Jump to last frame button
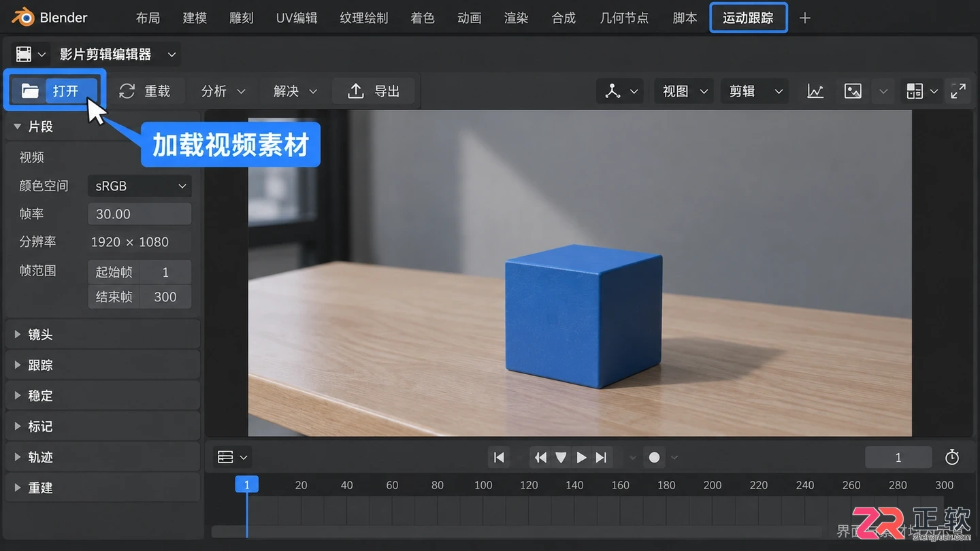Screen dimensions: 980x551 (601, 458)
